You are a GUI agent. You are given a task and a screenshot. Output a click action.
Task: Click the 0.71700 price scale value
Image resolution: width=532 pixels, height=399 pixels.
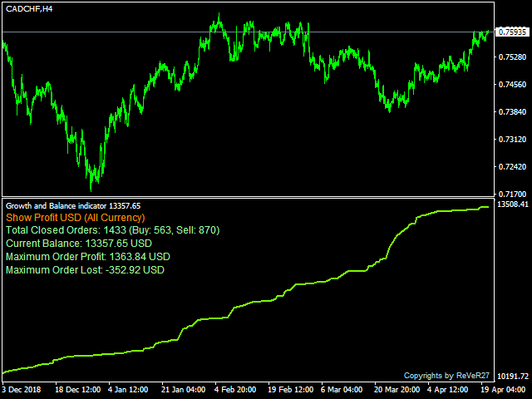click(x=512, y=195)
